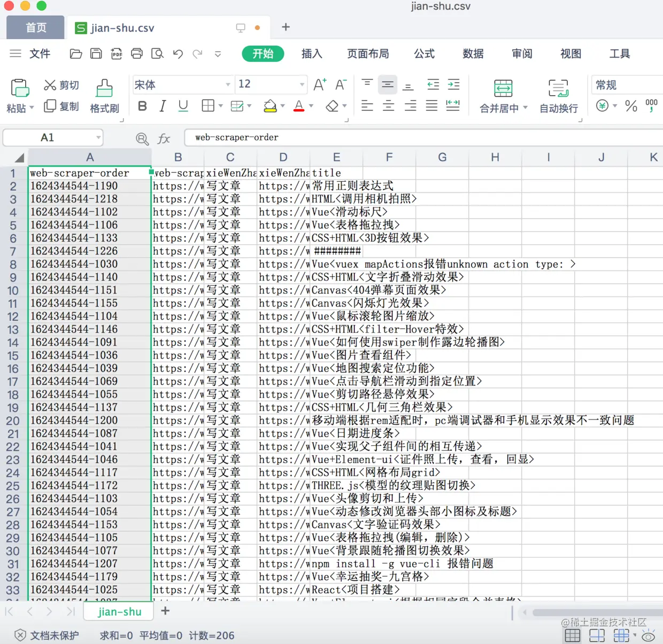Switch to normal grid view in status bar
663x644 pixels.
(x=572, y=635)
